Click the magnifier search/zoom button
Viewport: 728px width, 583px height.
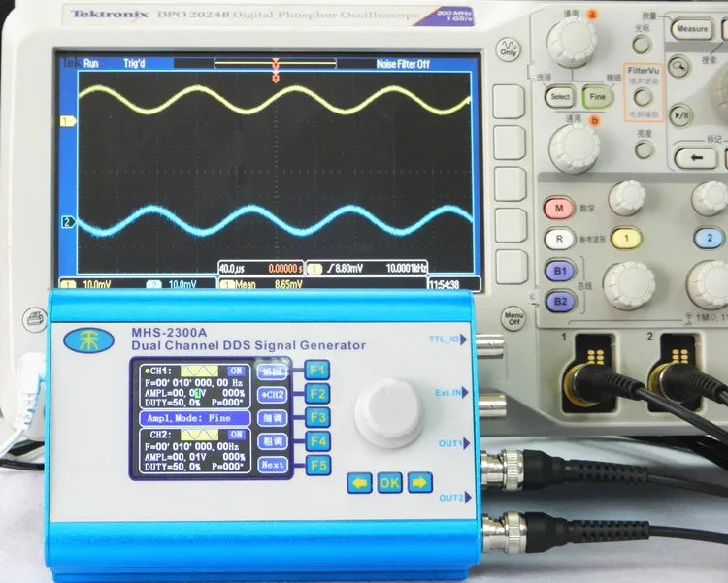[x=679, y=67]
